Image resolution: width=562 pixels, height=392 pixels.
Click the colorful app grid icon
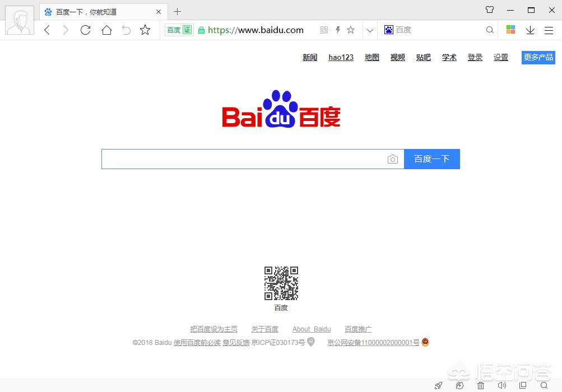coord(510,30)
